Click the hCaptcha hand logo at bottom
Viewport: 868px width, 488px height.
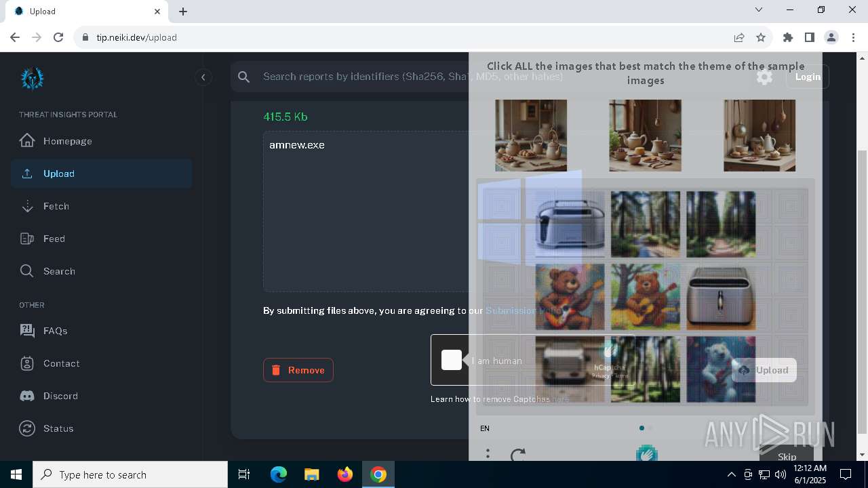[x=647, y=453]
